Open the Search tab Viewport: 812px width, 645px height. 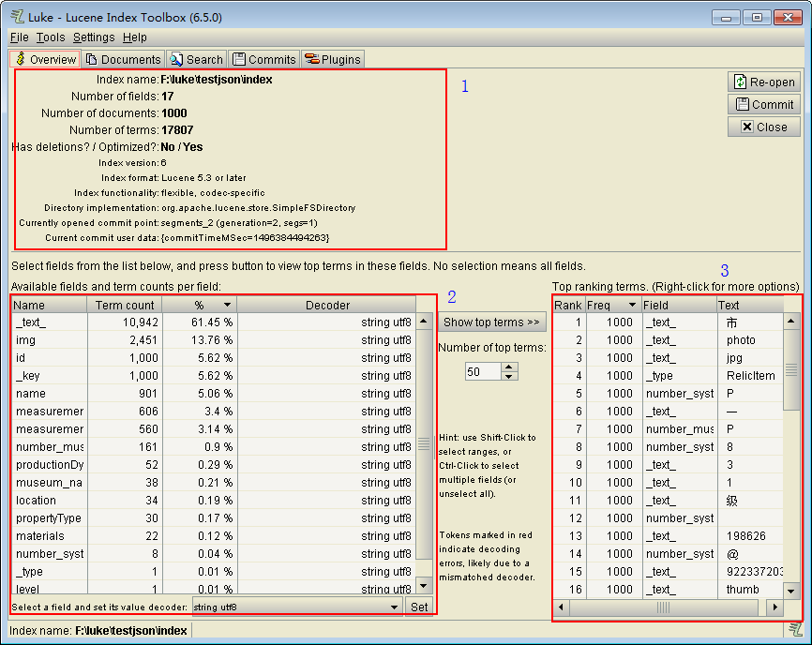coord(197,59)
